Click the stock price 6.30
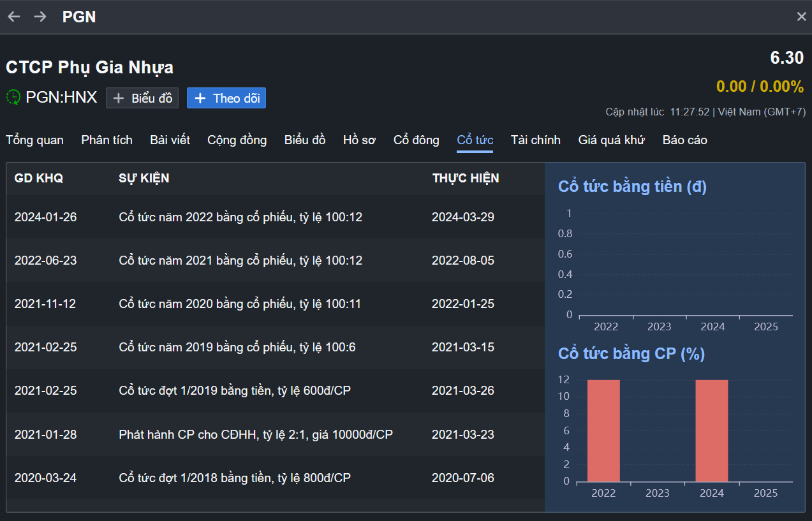 coord(787,58)
